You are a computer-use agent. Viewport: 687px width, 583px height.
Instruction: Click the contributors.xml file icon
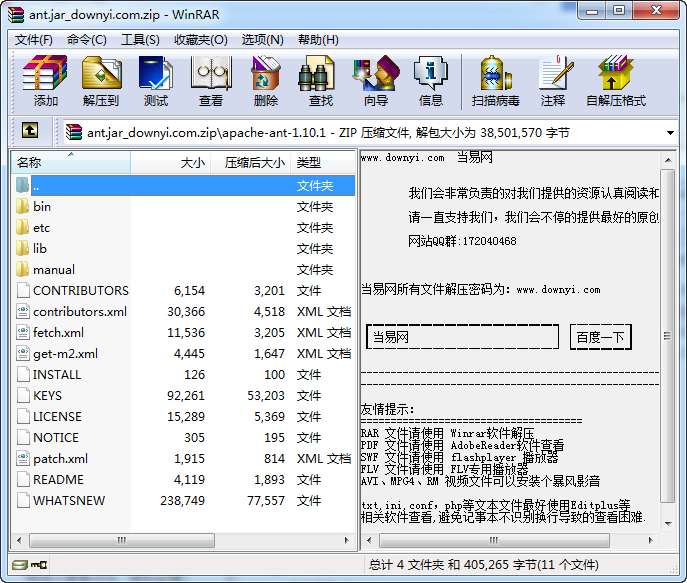click(23, 311)
